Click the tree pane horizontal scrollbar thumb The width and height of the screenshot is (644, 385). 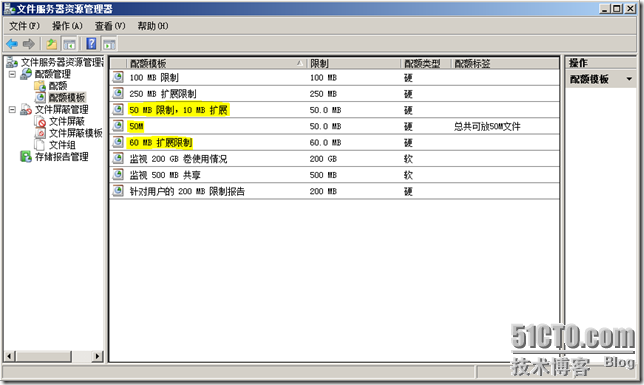[x=44, y=356]
